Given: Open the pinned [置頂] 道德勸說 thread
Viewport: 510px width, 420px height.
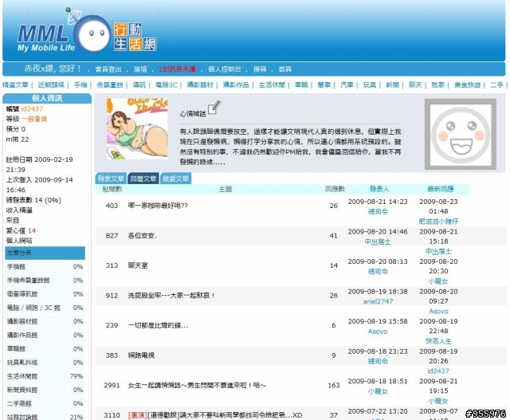Looking at the screenshot, I should click(215, 415).
